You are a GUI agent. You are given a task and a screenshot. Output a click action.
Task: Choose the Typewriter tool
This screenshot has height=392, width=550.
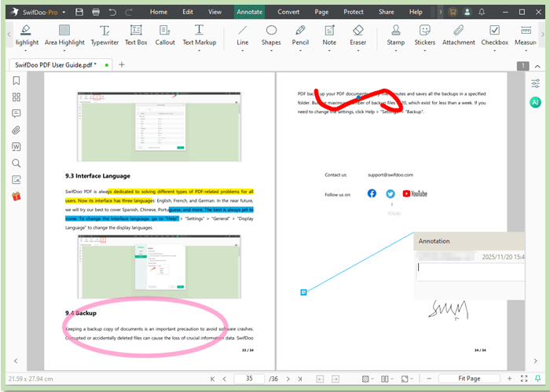(104, 35)
